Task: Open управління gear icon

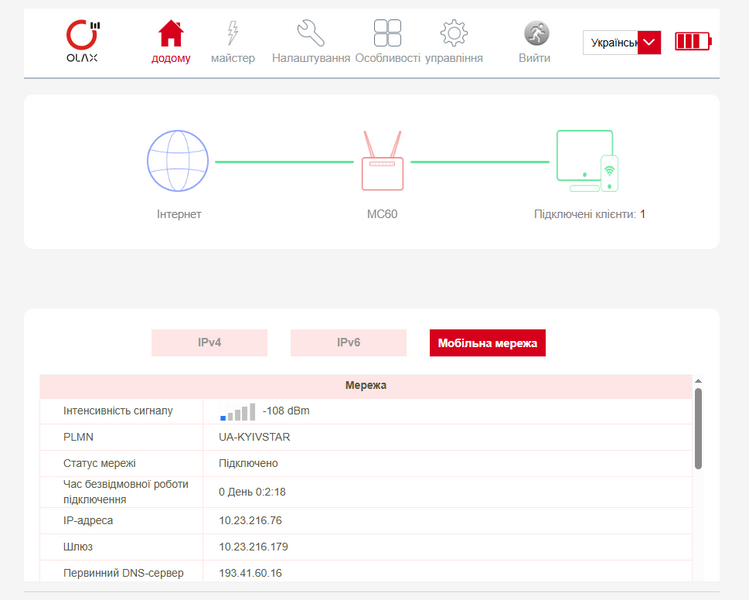Action: coord(454,33)
